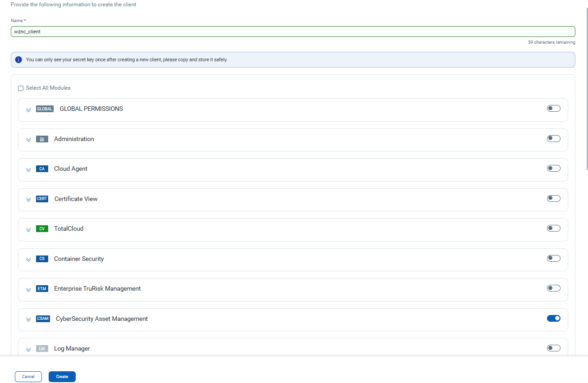Turn on the GLOBAL PERMISSIONS toggle
The width and height of the screenshot is (588, 383).
[x=553, y=109]
